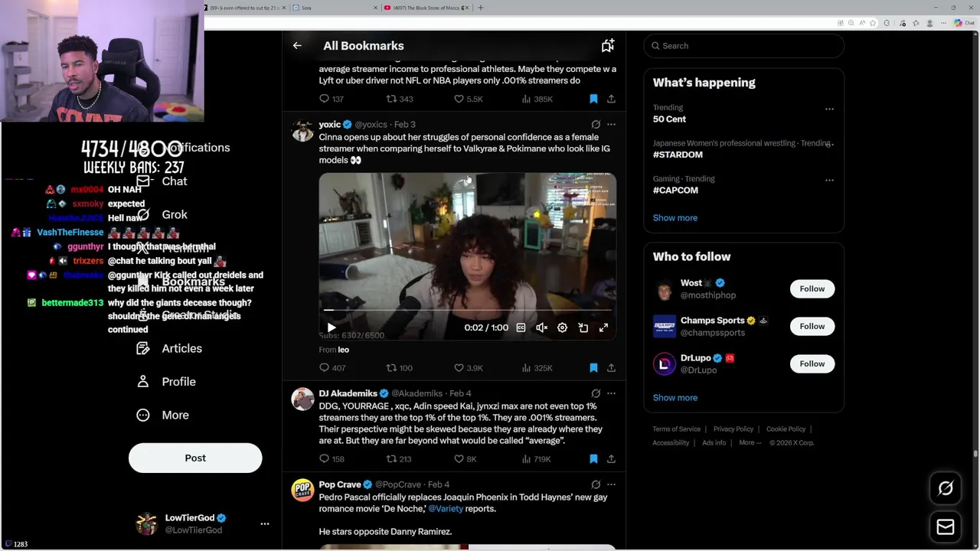The width and height of the screenshot is (980, 551).
Task: Expand the footer More menu
Action: (750, 442)
